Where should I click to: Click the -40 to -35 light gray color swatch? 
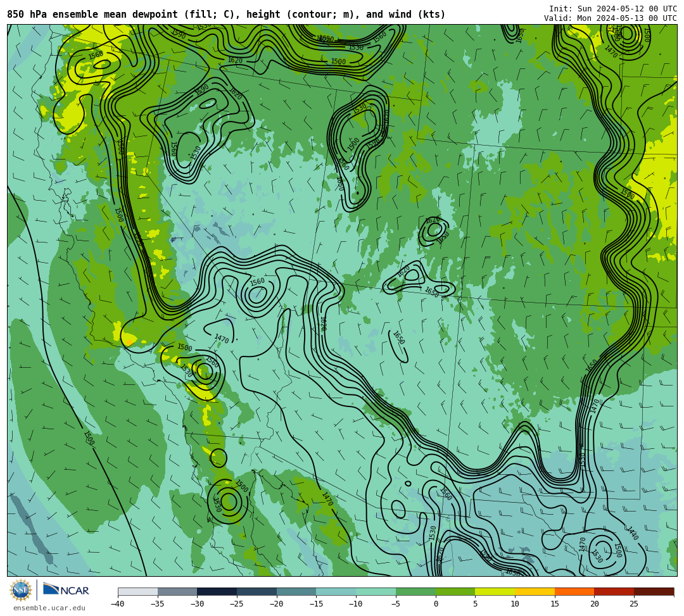137,591
